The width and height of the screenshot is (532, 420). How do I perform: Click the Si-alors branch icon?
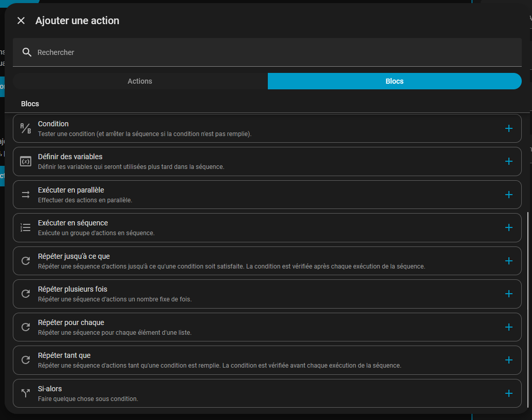[x=26, y=393]
